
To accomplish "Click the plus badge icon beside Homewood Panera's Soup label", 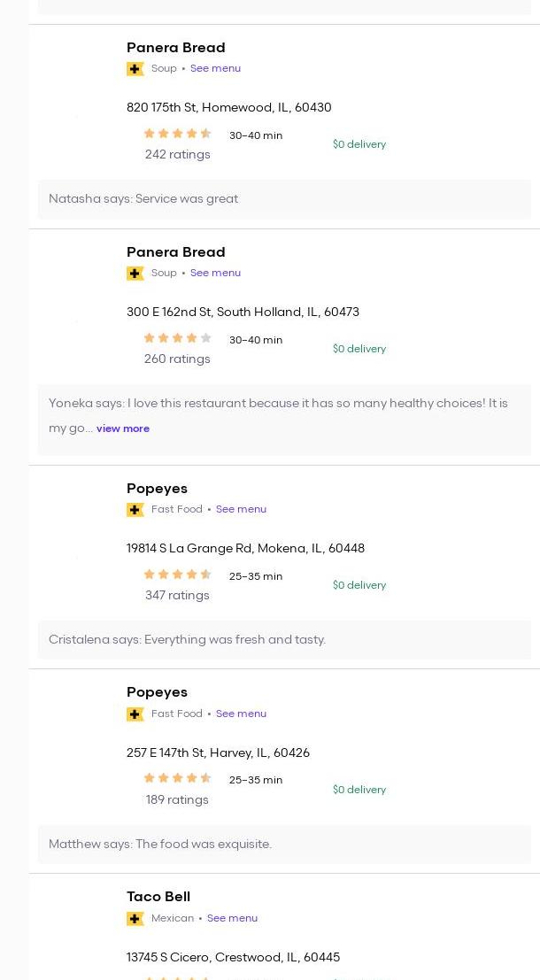I will [135, 69].
